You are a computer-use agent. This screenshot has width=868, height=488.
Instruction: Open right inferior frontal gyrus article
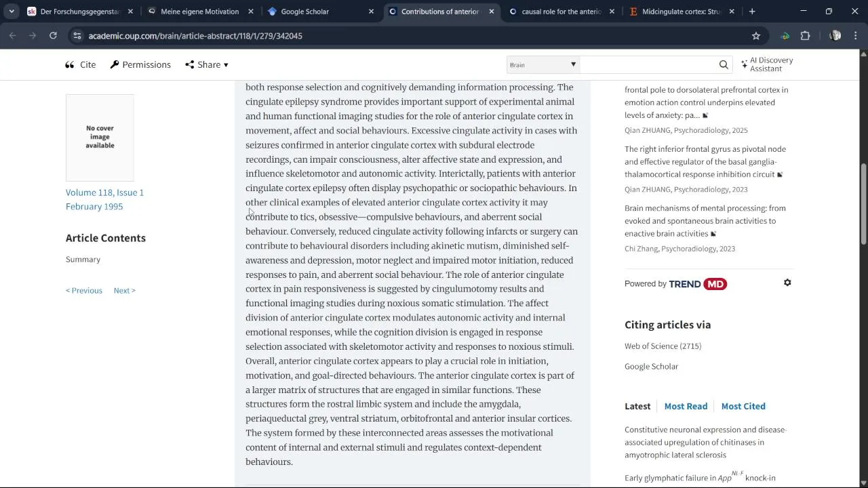coord(705,161)
